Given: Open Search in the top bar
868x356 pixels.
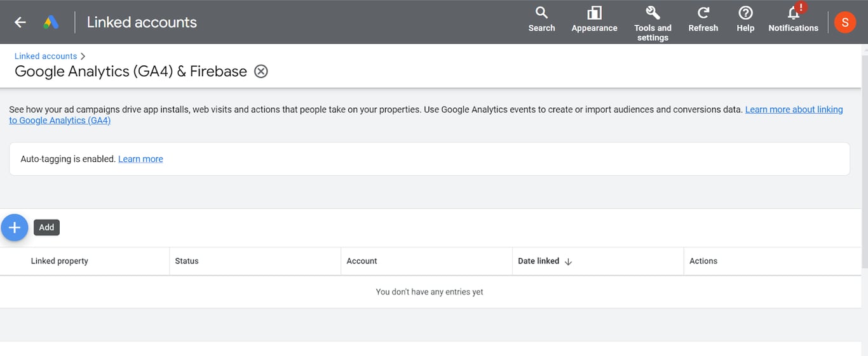Looking at the screenshot, I should coord(541,20).
